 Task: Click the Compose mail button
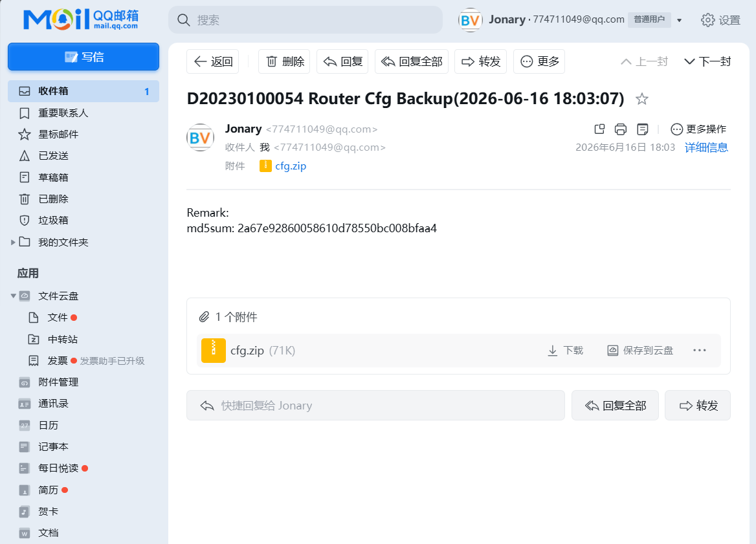(83, 57)
